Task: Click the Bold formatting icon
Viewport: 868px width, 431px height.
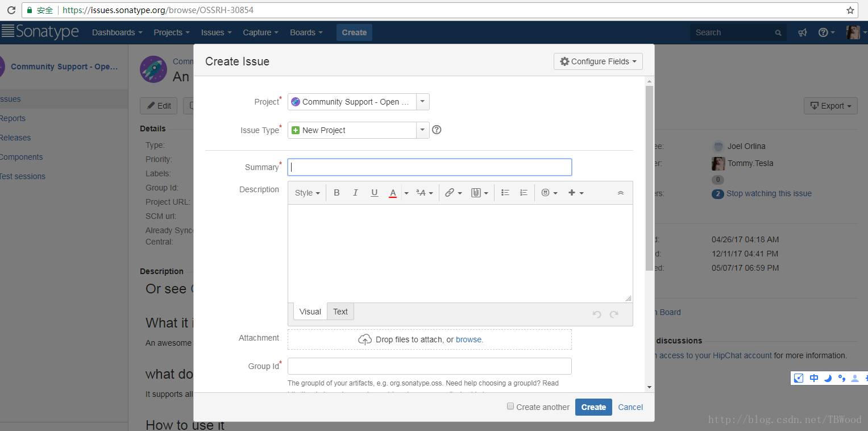Action: point(337,193)
